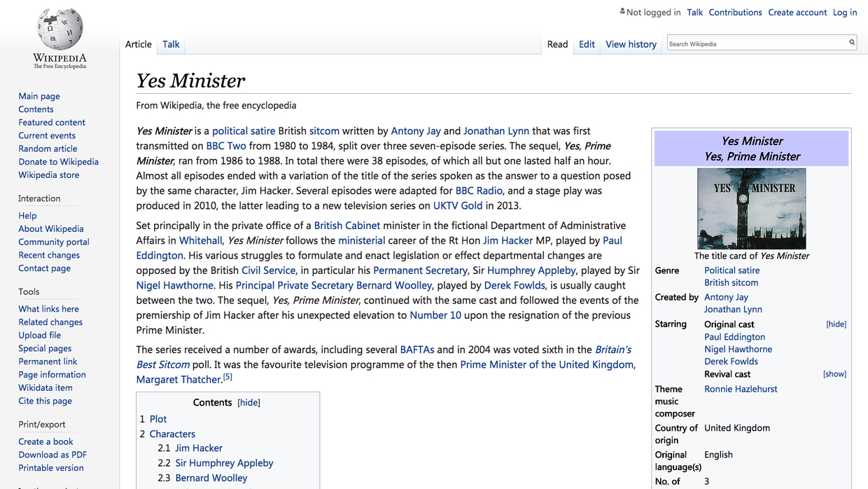Screen dimensions: 868x489
Task: Select the Edit tab
Action: 587,44
